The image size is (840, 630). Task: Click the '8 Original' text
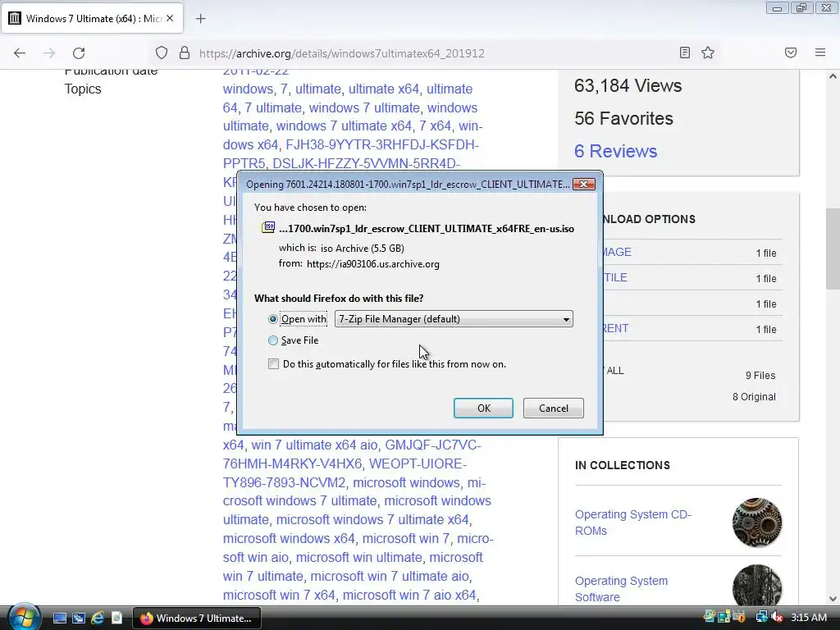[754, 397]
